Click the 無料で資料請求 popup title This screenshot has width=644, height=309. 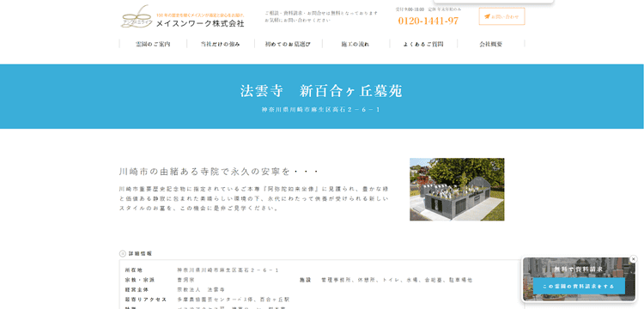[578, 270]
